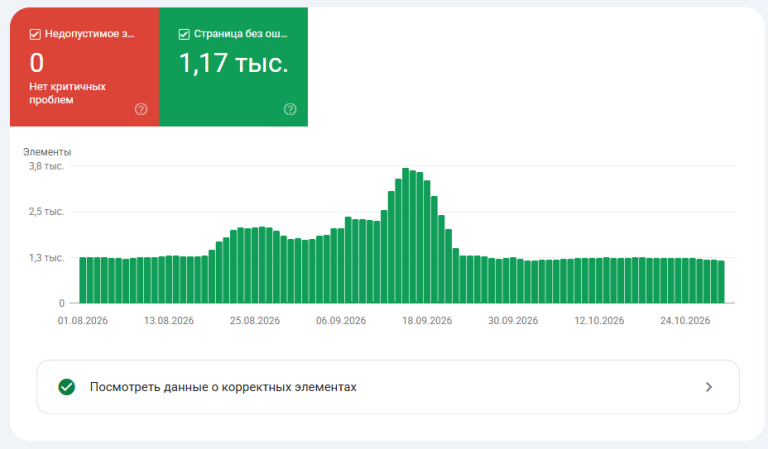Click the date label 01.08.2026
This screenshot has width=768, height=449.
pyautogui.click(x=83, y=321)
